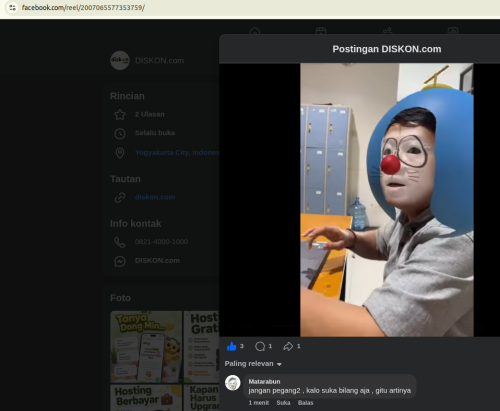Click the browser address bar URL

(83, 7)
